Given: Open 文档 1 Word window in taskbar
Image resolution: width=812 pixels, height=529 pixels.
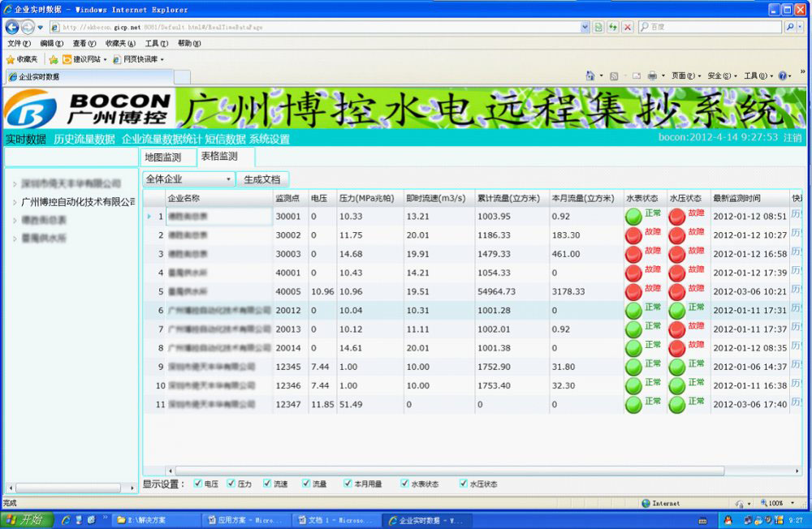Looking at the screenshot, I should tap(337, 520).
